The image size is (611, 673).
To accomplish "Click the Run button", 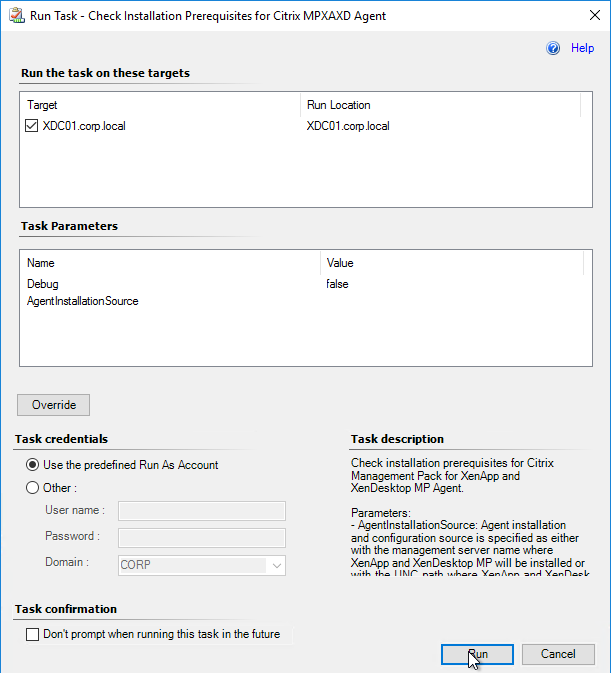I will point(477,654).
